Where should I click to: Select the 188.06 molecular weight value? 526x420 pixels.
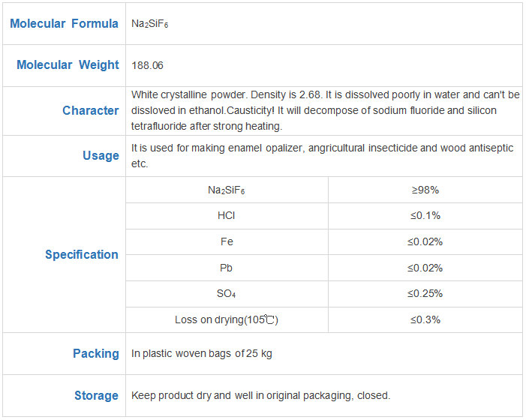point(147,65)
